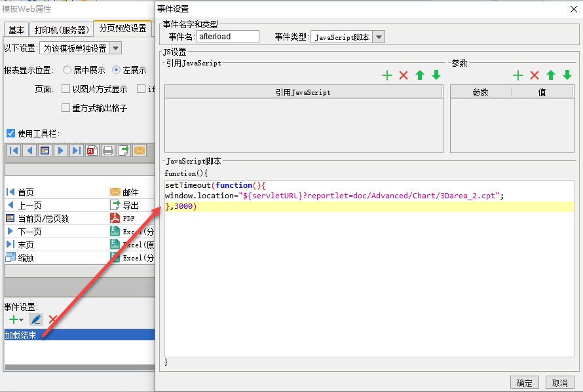Select 加载结束 event in list
This screenshot has height=392, width=583.
pyautogui.click(x=79, y=335)
